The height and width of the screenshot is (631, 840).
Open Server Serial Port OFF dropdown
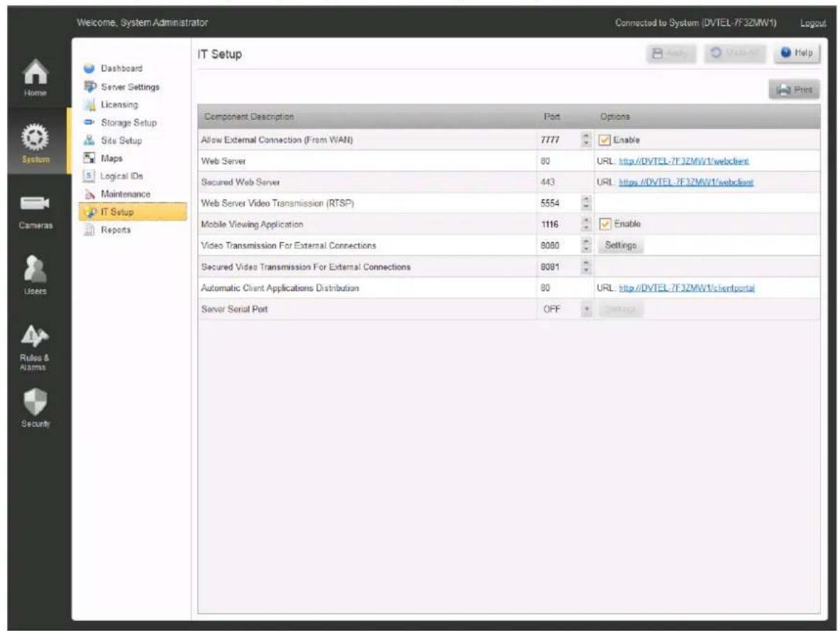[587, 309]
